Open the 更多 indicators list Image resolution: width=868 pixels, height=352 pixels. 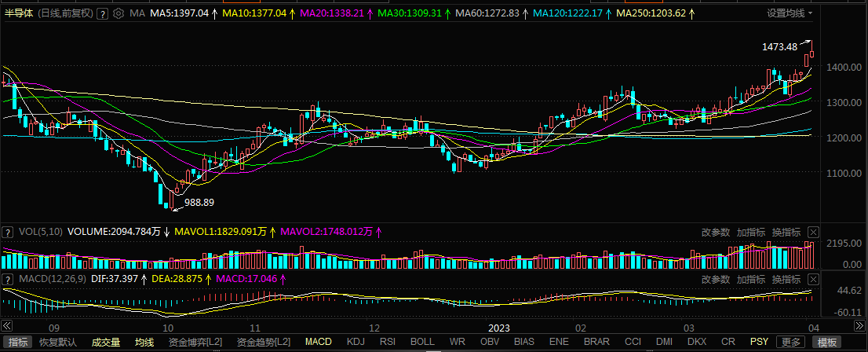point(790,342)
